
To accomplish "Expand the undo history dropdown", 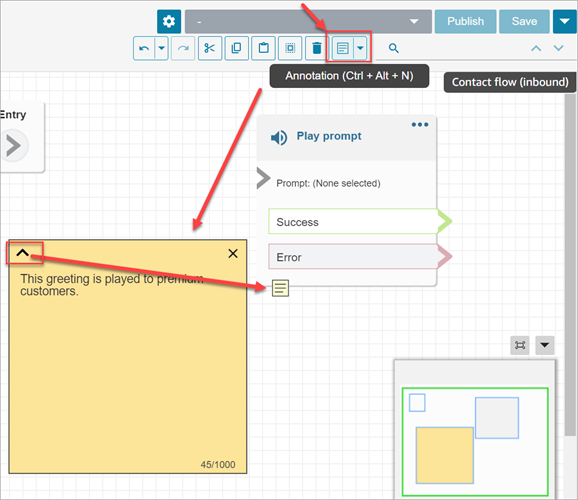I will 161,48.
